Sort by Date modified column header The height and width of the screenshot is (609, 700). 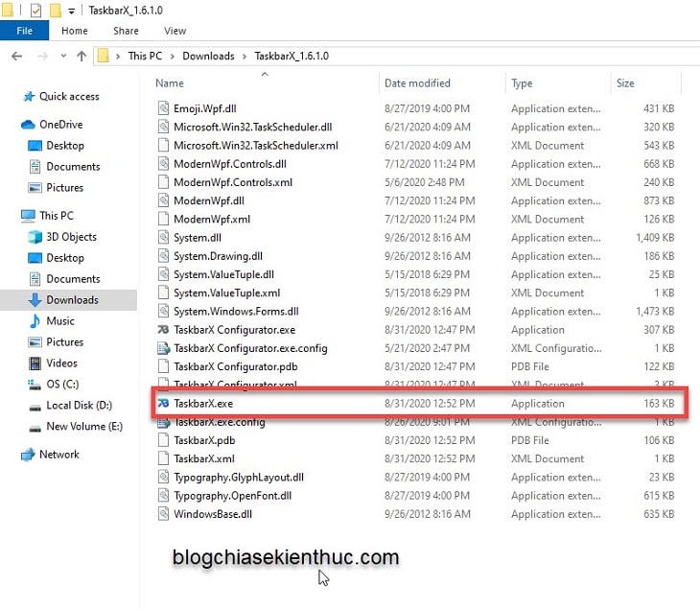click(417, 83)
